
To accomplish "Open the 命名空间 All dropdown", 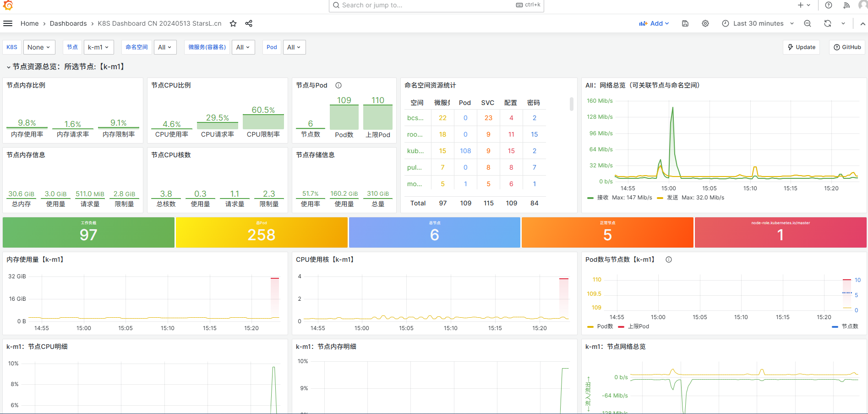I will coord(165,47).
